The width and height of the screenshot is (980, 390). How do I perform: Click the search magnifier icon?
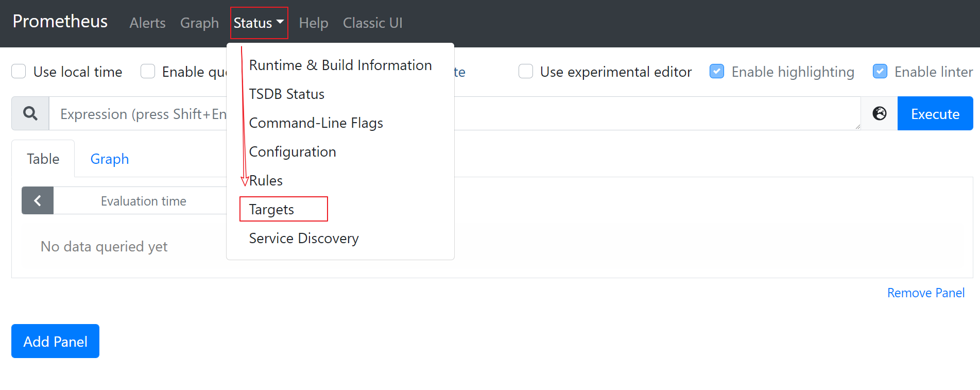tap(30, 113)
